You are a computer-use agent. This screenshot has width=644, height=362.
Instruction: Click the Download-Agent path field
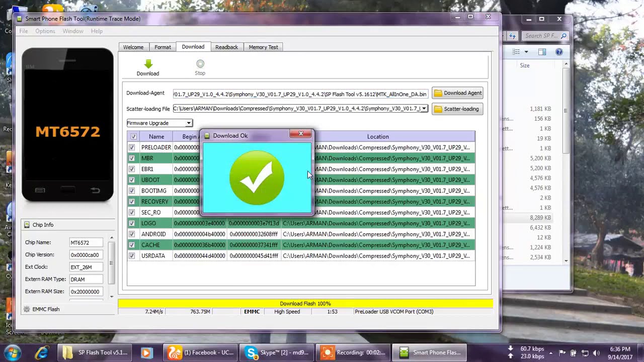click(x=300, y=94)
